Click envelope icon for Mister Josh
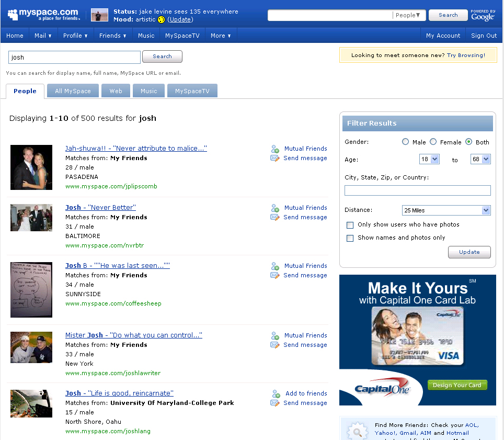 (x=275, y=345)
